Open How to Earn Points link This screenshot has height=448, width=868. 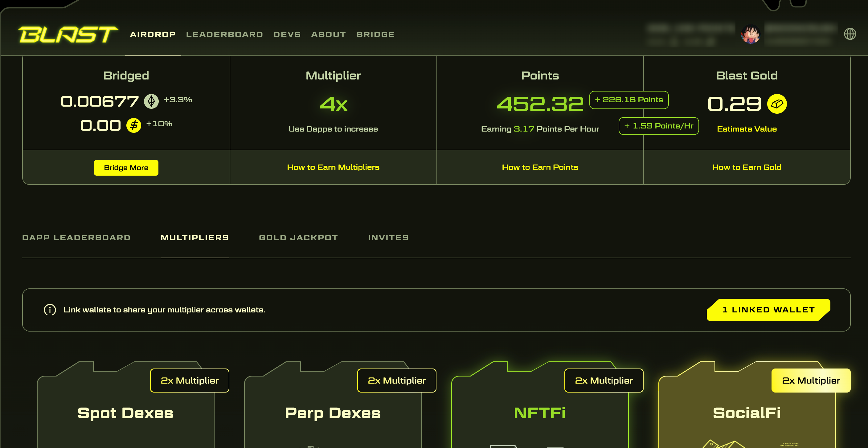[540, 167]
